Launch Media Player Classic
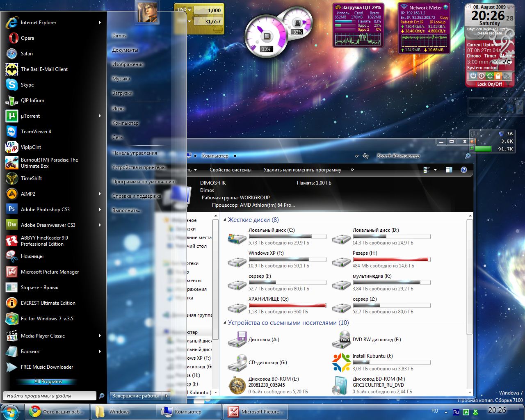Screen dimensions: 525x420 pyautogui.click(x=53, y=336)
